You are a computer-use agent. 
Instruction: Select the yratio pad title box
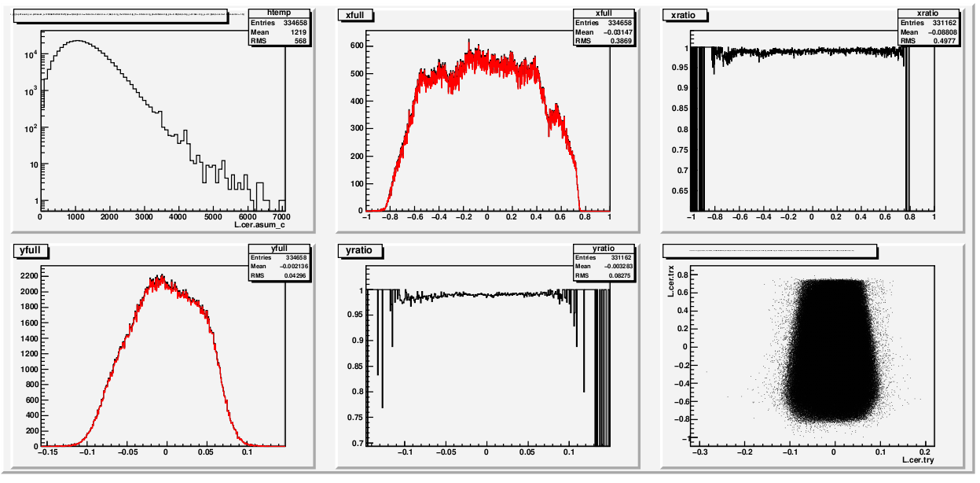pos(361,251)
